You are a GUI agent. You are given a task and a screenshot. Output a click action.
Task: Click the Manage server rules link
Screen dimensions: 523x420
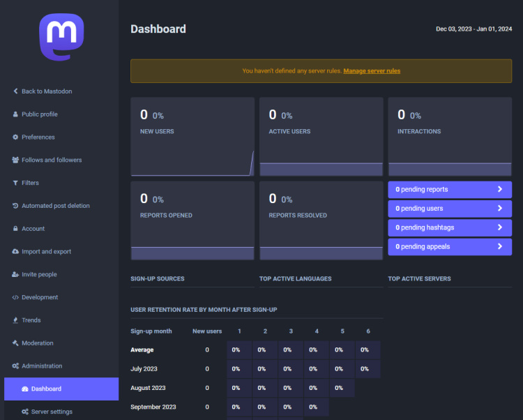(x=372, y=71)
